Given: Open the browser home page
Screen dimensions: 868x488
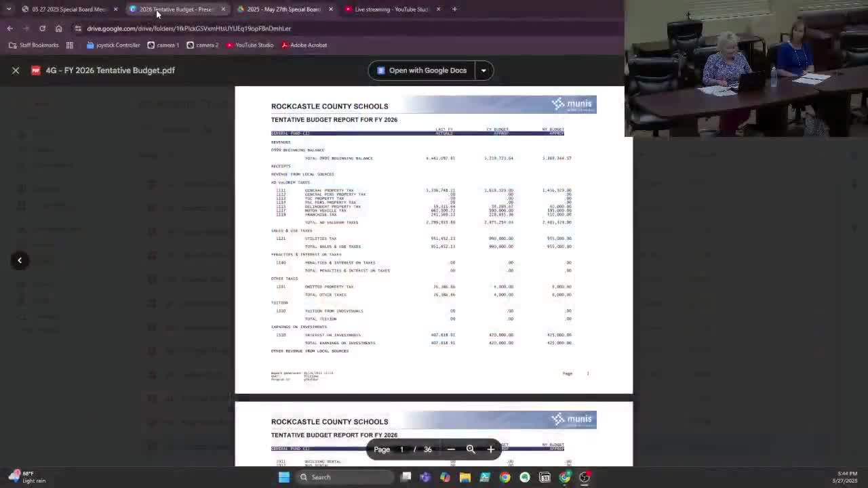Looking at the screenshot, I should coord(58,28).
